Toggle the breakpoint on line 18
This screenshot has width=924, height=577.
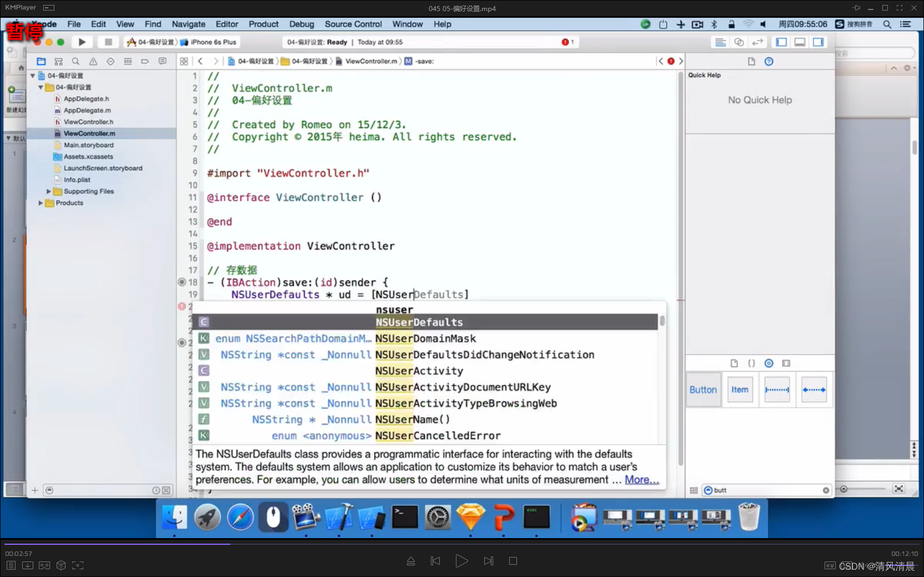[182, 282]
